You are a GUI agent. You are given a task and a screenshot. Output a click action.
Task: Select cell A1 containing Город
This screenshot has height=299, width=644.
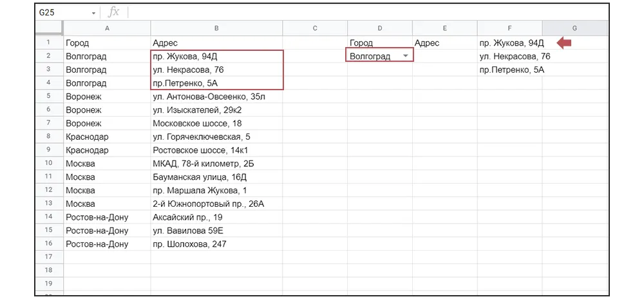coord(107,43)
